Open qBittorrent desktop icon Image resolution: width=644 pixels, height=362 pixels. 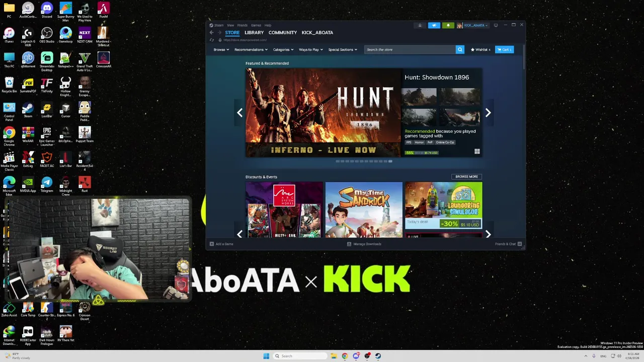(x=28, y=60)
